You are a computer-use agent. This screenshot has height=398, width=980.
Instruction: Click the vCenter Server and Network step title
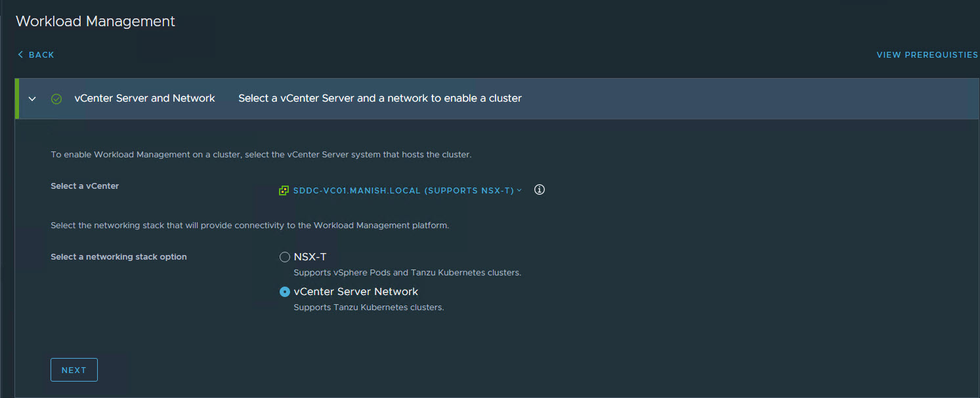coord(144,98)
